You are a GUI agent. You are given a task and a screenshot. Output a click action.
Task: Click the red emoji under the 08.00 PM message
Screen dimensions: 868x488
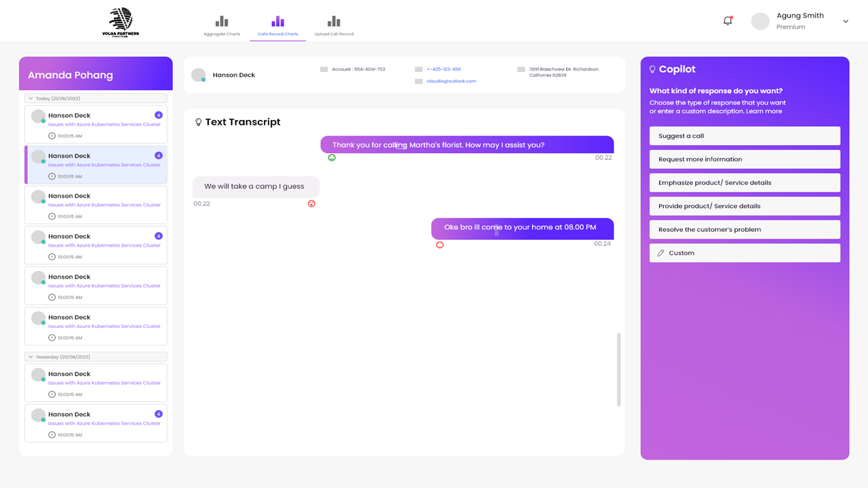click(439, 245)
